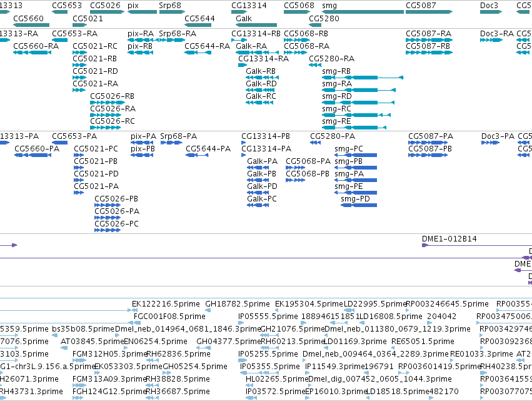Click the CG5021-RD transcript glyph
This screenshot has width=532, height=401.
click(x=80, y=78)
